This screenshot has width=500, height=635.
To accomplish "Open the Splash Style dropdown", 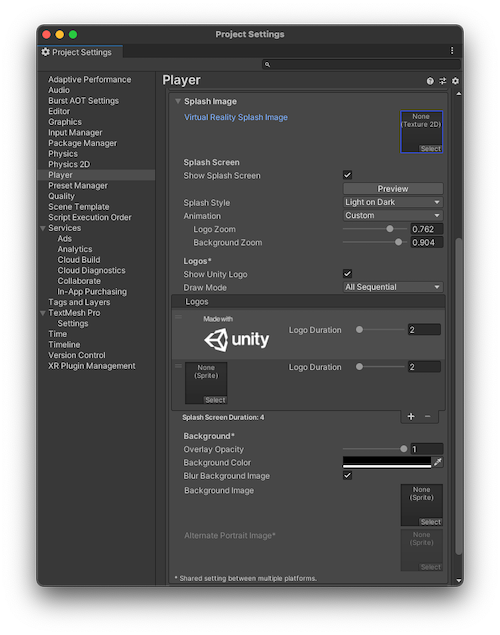I will point(393,202).
